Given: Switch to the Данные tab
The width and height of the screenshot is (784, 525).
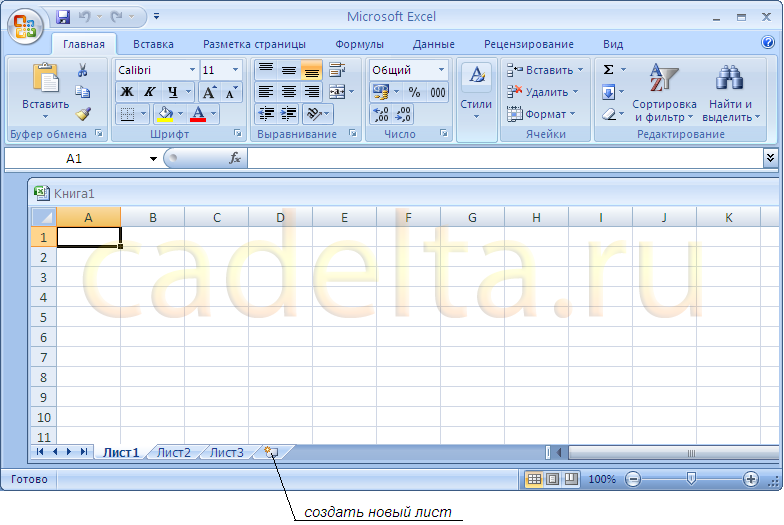Looking at the screenshot, I should coord(434,44).
